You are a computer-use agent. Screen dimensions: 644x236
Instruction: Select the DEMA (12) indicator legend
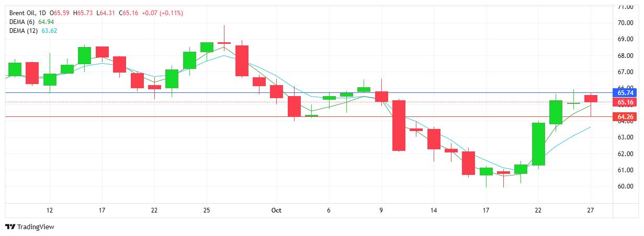pyautogui.click(x=24, y=30)
